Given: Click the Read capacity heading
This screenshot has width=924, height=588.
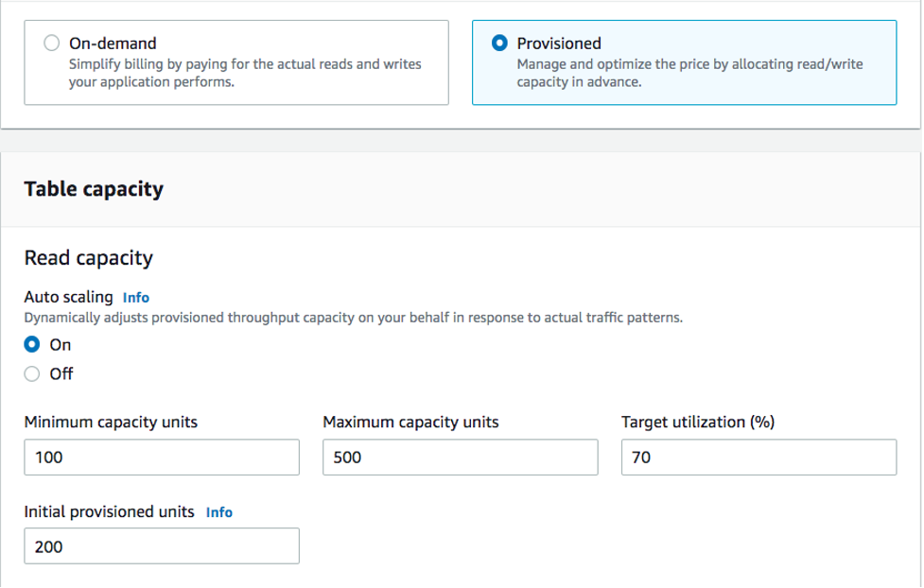Looking at the screenshot, I should tap(88, 256).
